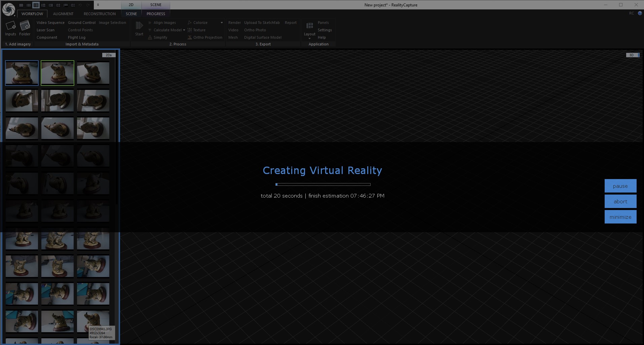This screenshot has height=345, width=644.
Task: Switch to the ALIGNMENT ribbon tab
Action: click(63, 14)
